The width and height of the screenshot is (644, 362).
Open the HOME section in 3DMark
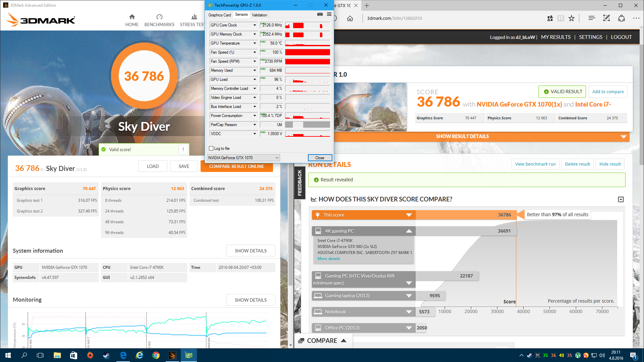coord(132,20)
